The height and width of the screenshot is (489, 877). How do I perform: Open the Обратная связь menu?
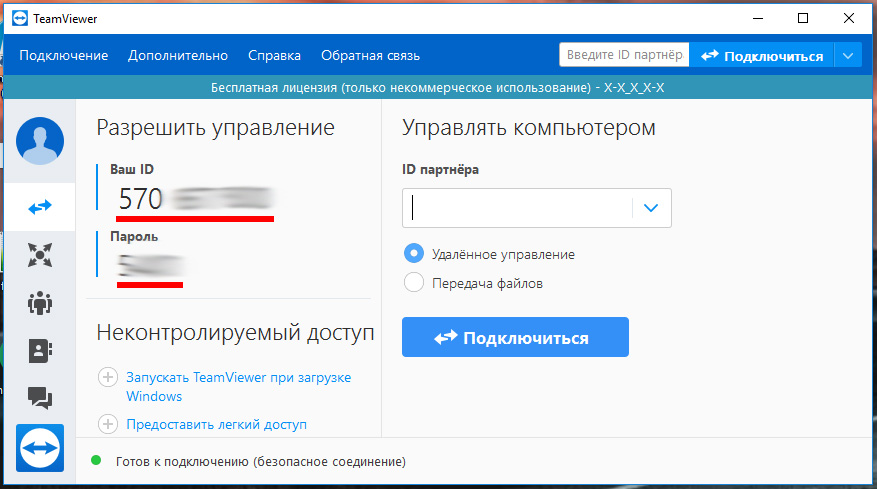[370, 55]
